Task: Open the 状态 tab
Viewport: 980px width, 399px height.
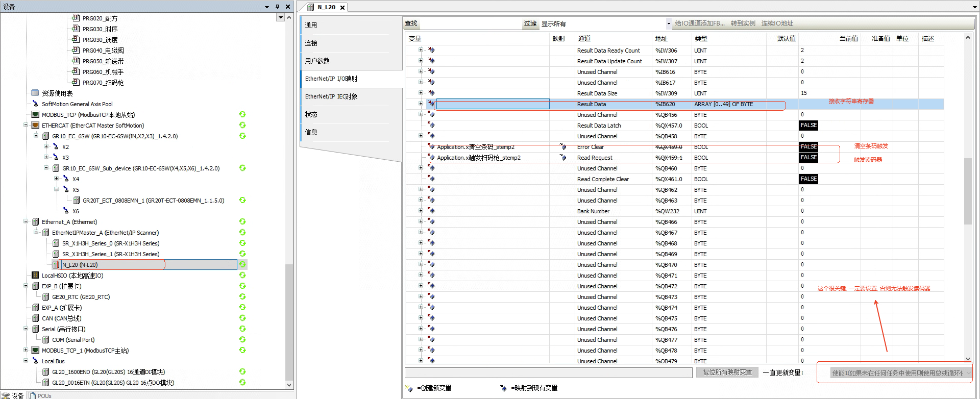Action: point(311,114)
